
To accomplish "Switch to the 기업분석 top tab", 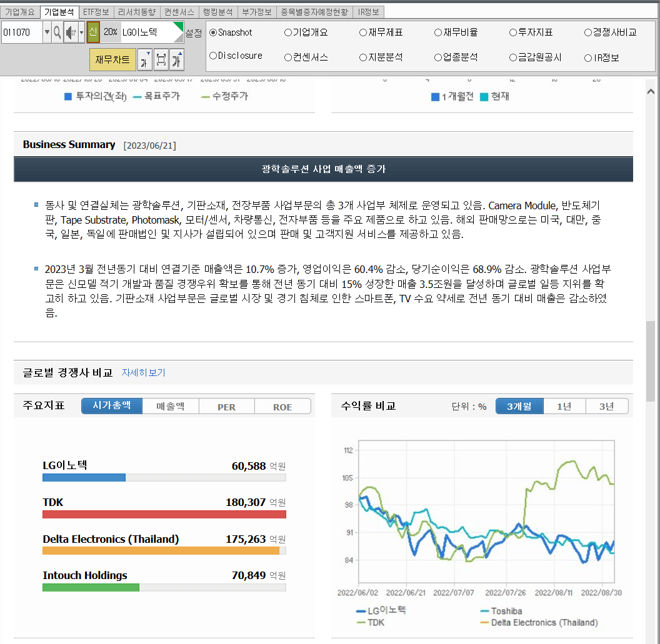I will point(59,12).
